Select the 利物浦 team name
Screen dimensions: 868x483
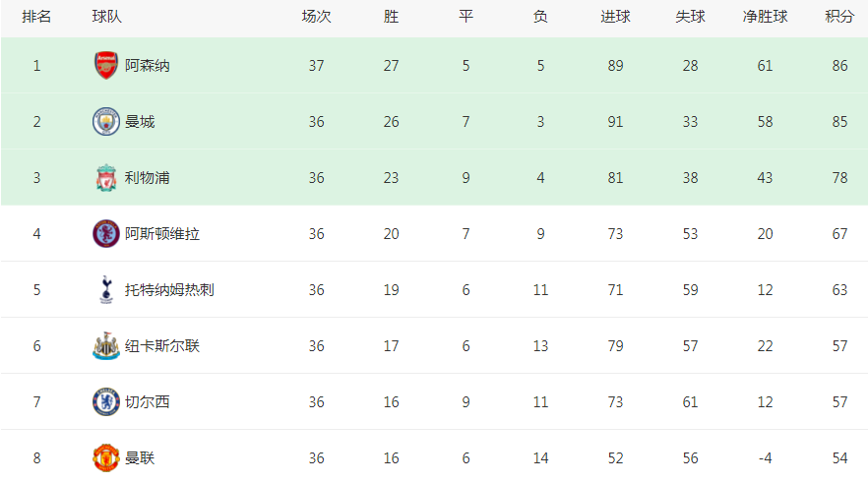pyautogui.click(x=148, y=178)
